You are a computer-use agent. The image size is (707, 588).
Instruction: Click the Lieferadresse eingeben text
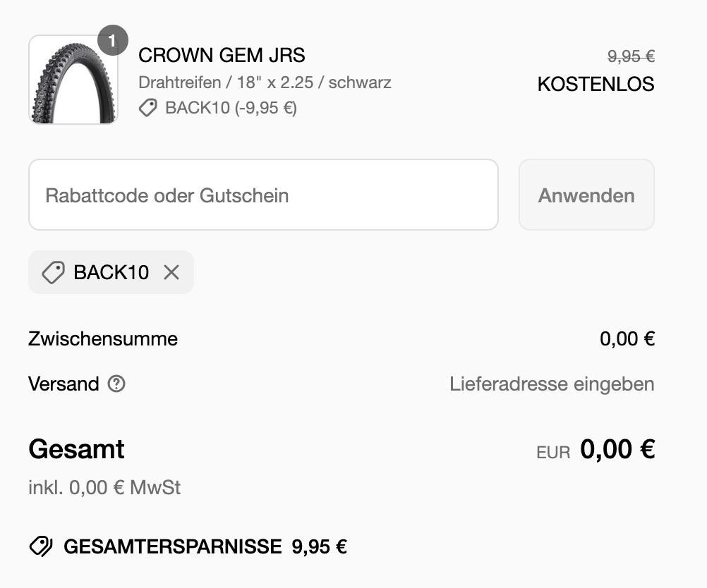click(552, 384)
